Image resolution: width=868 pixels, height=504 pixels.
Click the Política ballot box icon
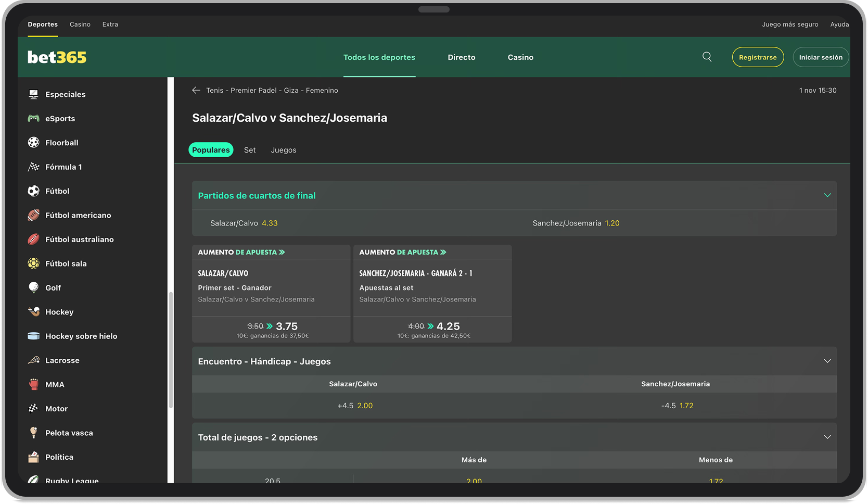coord(33,457)
